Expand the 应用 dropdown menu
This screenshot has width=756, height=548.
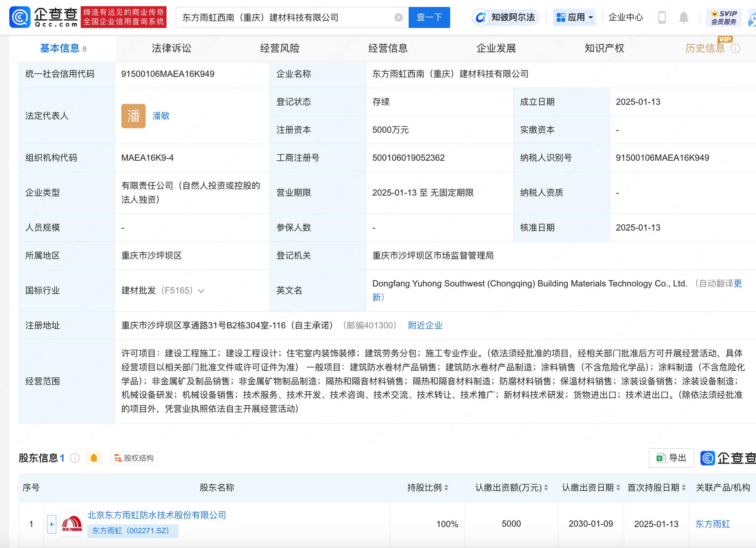click(574, 17)
